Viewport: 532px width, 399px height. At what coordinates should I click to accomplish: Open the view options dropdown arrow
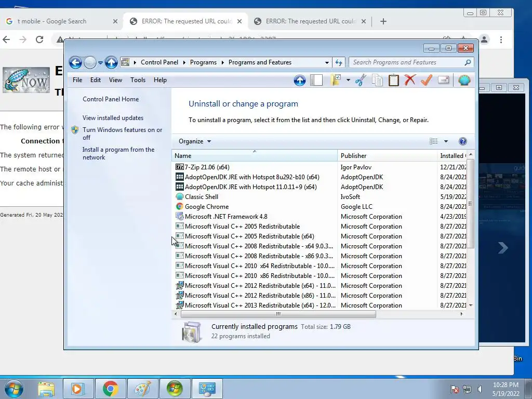[x=446, y=141]
